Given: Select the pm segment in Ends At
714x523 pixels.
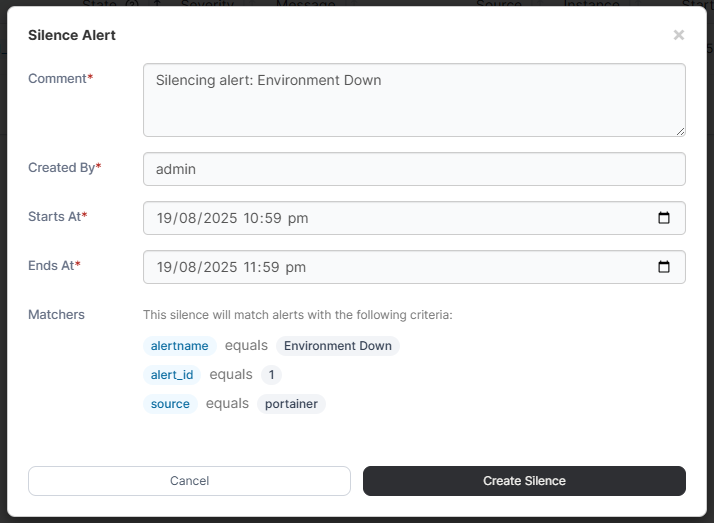Looking at the screenshot, I should tap(297, 267).
